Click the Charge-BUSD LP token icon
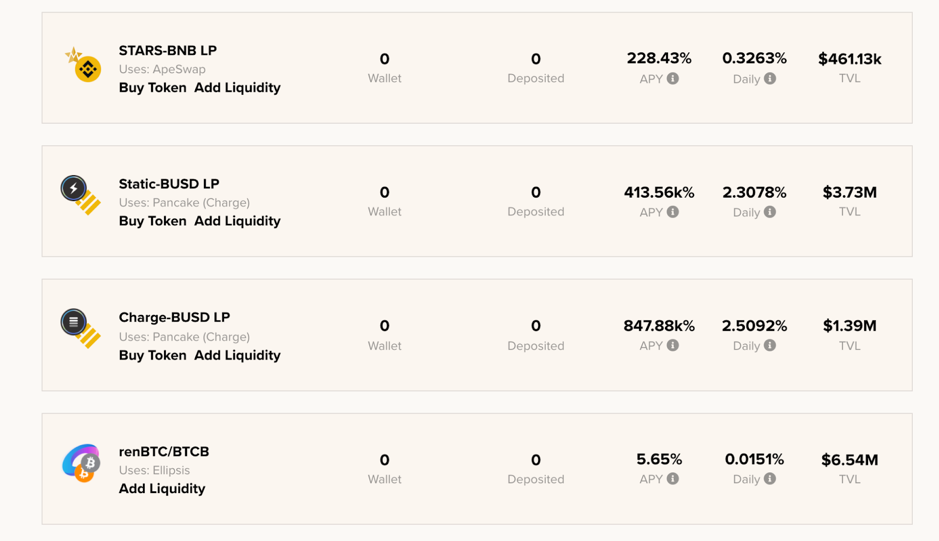The width and height of the screenshot is (939, 541). click(x=80, y=327)
